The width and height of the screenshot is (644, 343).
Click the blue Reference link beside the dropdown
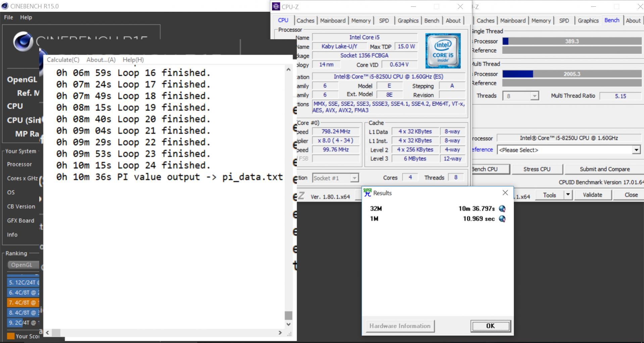click(x=482, y=150)
